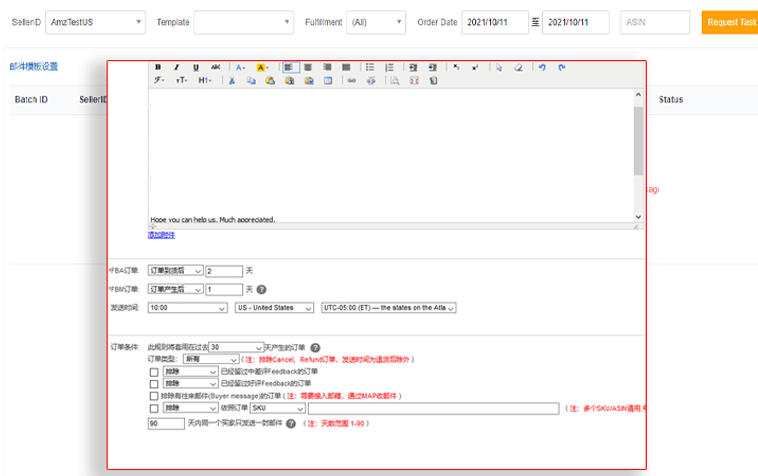Insert a bulleted list

coord(370,67)
